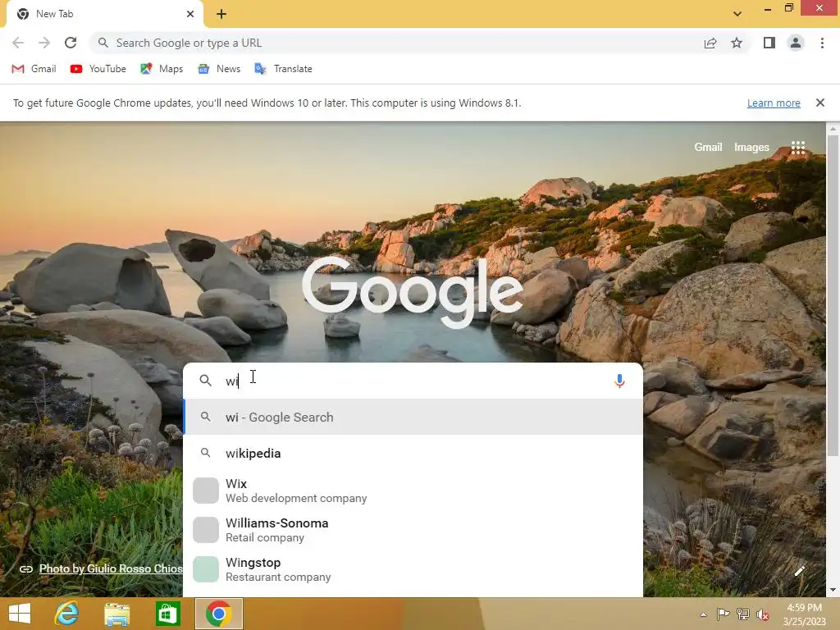Screen dimensions: 840x630
Task: Open Action Center flag icon
Action: 723,614
